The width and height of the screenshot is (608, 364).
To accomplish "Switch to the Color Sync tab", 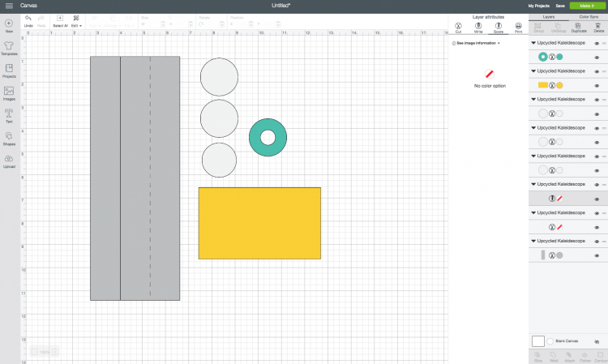I will [x=589, y=17].
